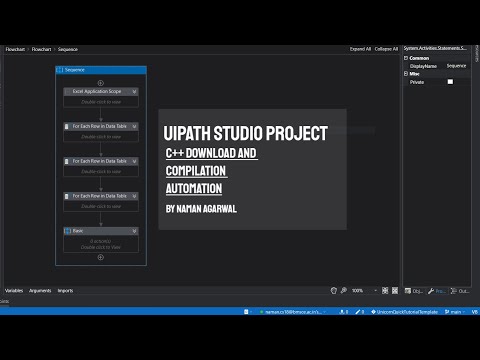Collapse the Misc property category

pyautogui.click(x=406, y=74)
